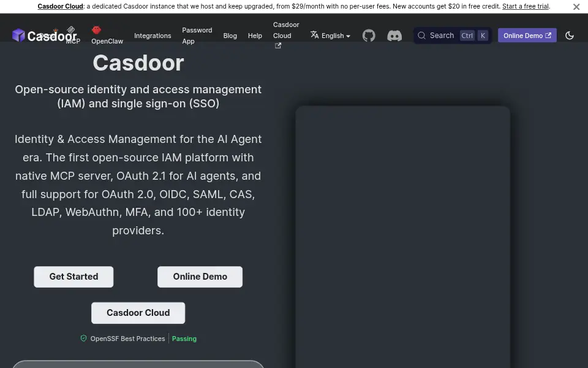The width and height of the screenshot is (588, 368).
Task: Open the GitHub repository icon
Action: (369, 36)
